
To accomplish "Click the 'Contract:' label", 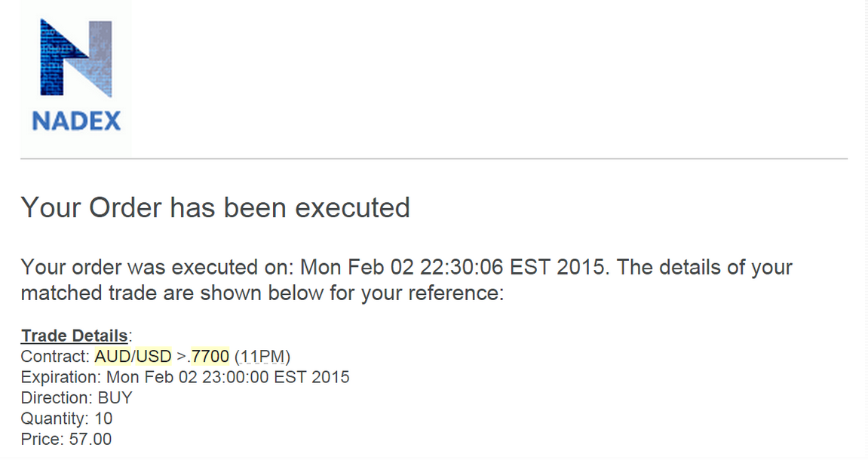I will click(55, 356).
